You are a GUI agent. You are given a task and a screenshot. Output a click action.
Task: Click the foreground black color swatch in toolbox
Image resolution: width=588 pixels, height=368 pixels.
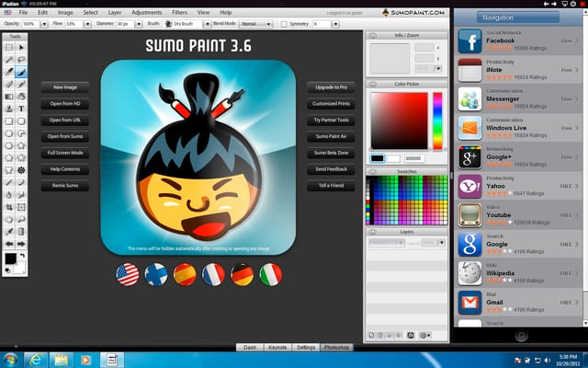click(10, 259)
